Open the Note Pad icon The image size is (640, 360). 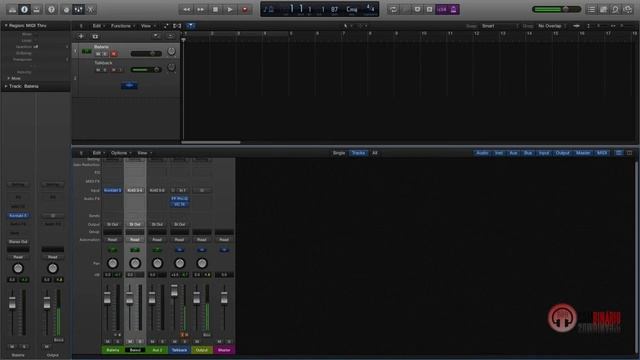click(x=603, y=9)
